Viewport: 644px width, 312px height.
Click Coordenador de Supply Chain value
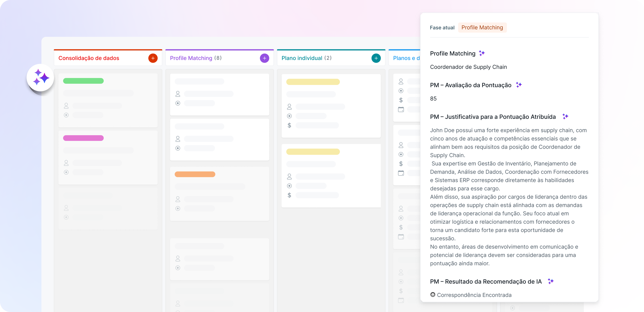[468, 67]
